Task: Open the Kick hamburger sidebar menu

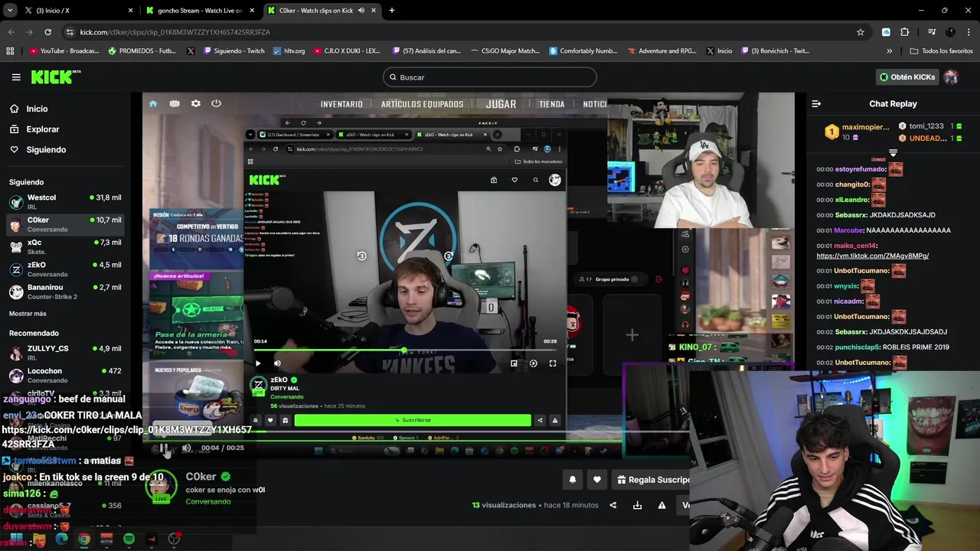Action: click(x=16, y=77)
